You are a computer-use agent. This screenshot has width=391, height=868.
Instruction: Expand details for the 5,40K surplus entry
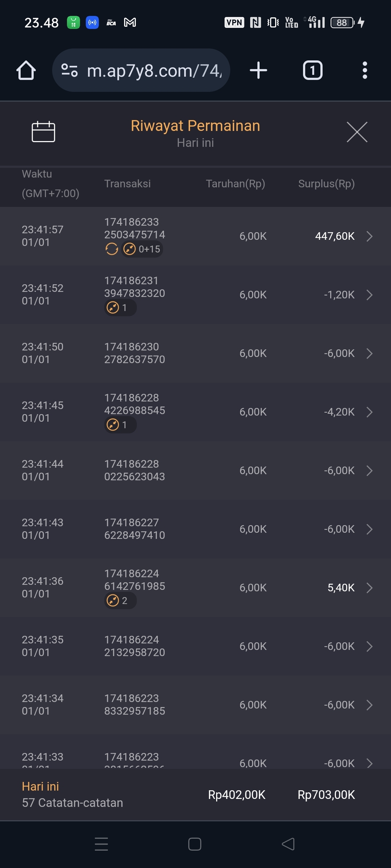click(369, 588)
